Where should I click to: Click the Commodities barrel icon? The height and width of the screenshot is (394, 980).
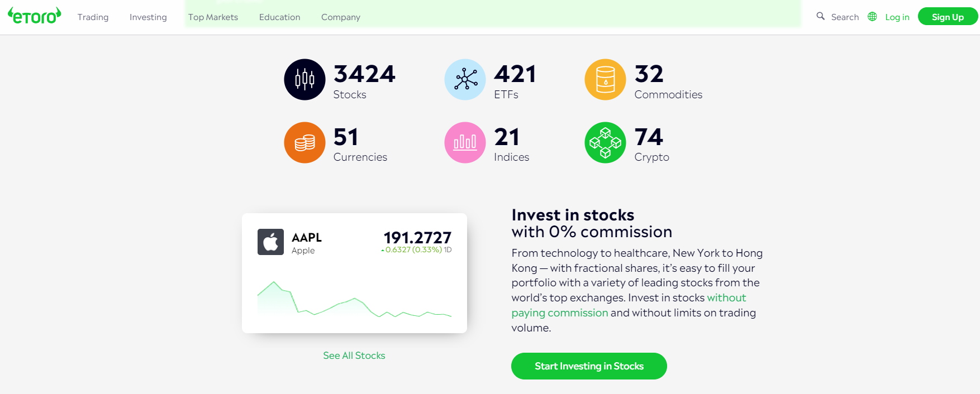605,79
